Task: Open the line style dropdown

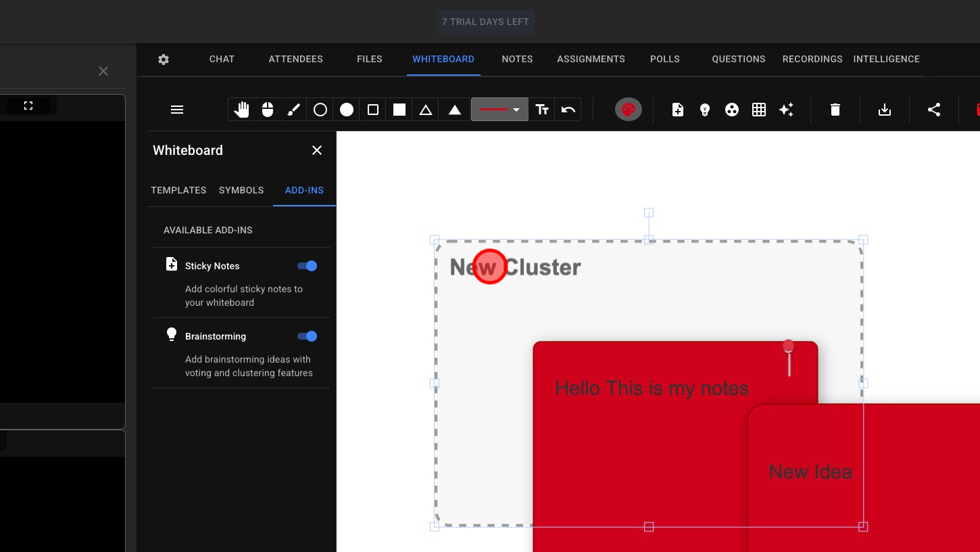Action: click(x=499, y=110)
